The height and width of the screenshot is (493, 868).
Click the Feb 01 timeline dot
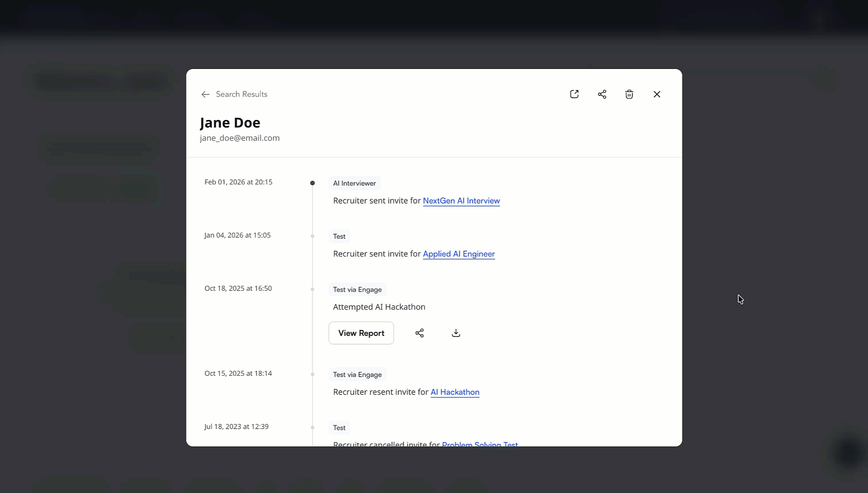[312, 183]
